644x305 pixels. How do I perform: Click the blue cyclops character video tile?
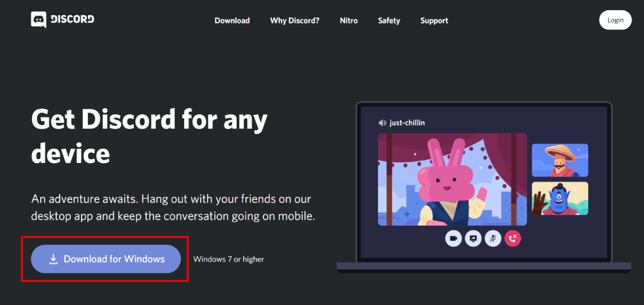560,198
